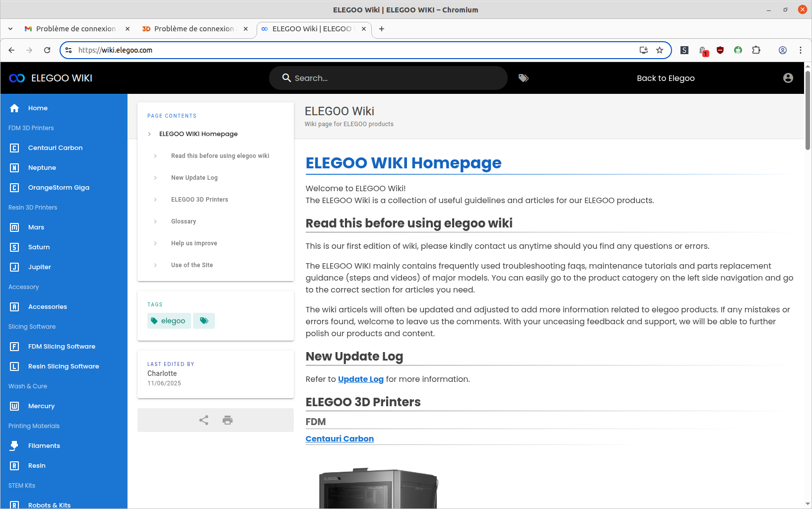Screen dimensions: 812x509
Task: Jump to Use of the Site section
Action: 192,265
